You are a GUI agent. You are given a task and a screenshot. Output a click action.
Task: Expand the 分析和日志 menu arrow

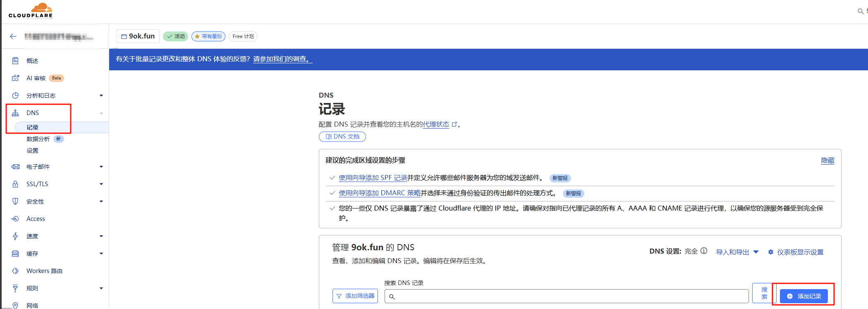(x=101, y=96)
